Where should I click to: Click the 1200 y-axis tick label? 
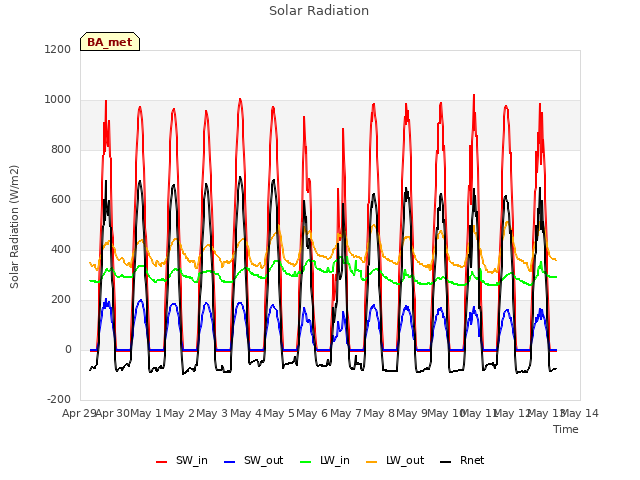coord(58,49)
